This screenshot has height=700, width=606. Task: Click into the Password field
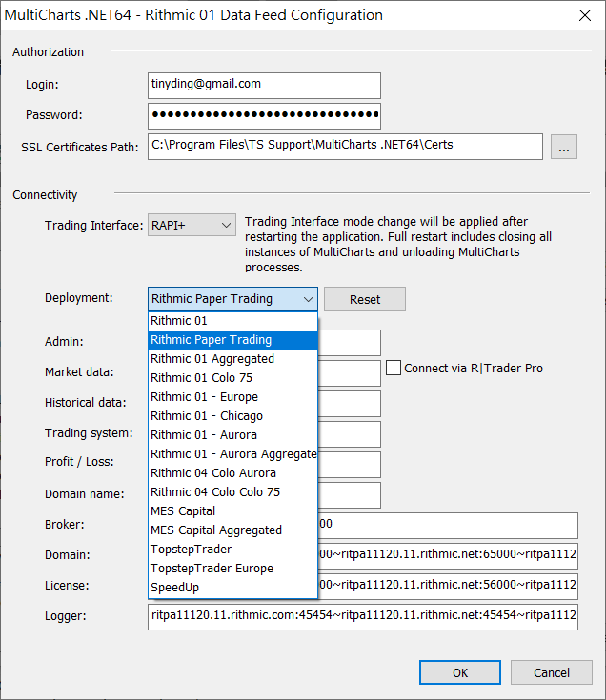pyautogui.click(x=264, y=116)
